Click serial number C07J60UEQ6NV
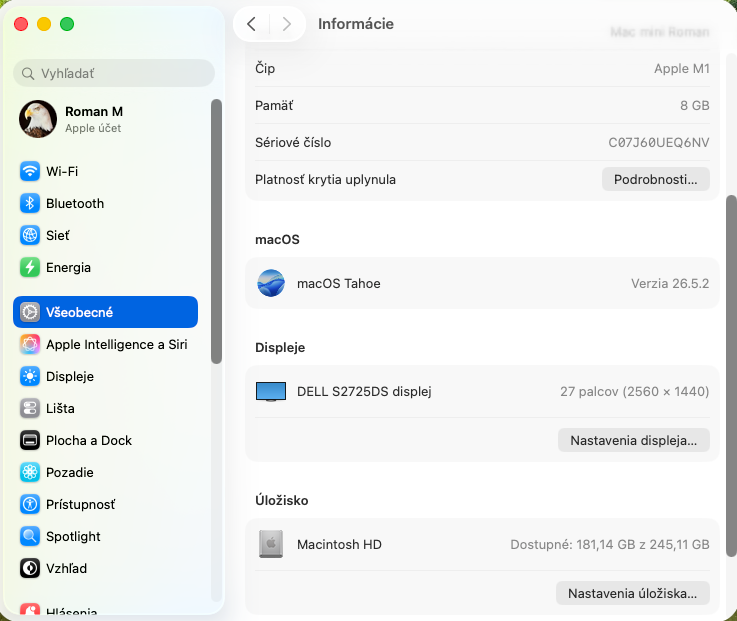Viewport: 737px width, 621px height. pyautogui.click(x=659, y=142)
